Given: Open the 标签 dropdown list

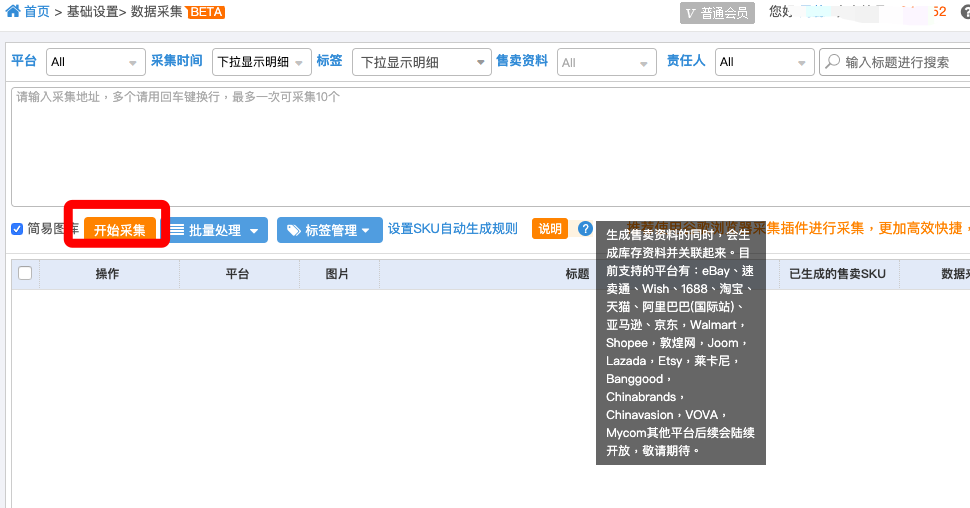Looking at the screenshot, I should (421, 62).
